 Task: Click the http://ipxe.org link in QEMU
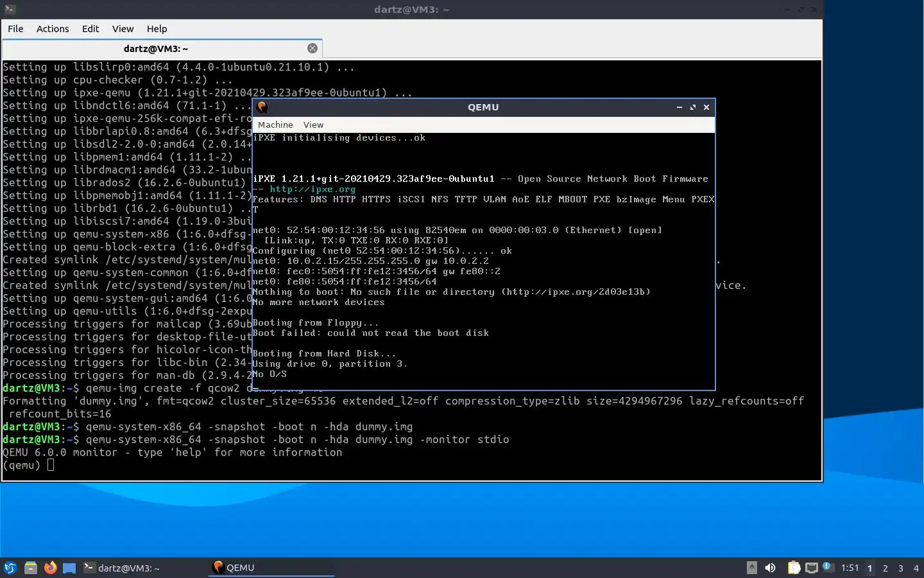(312, 189)
